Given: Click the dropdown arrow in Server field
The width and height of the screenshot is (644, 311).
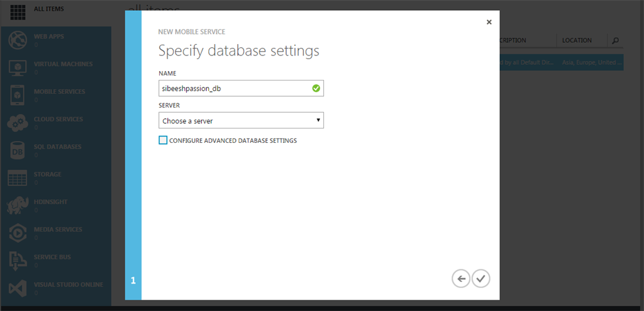Looking at the screenshot, I should coord(318,120).
